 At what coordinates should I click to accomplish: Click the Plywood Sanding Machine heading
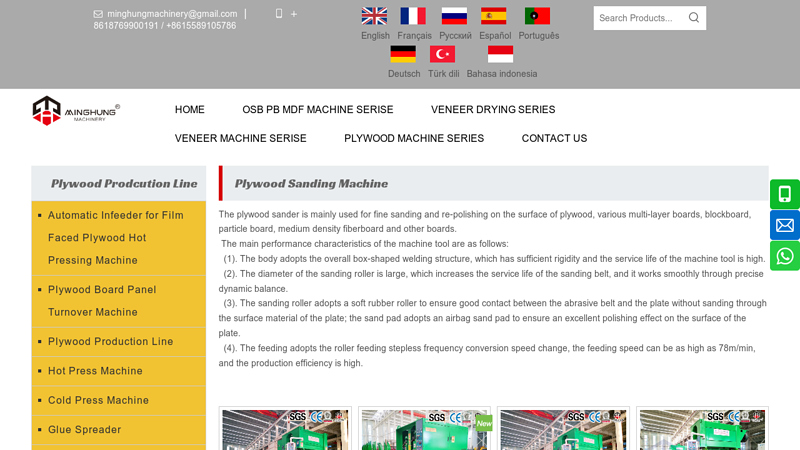[x=311, y=184]
